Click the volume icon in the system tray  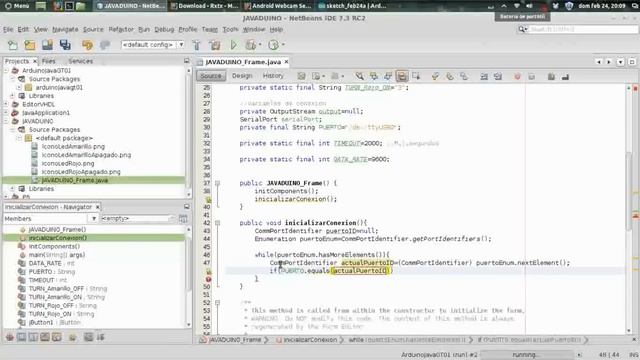(x=529, y=6)
